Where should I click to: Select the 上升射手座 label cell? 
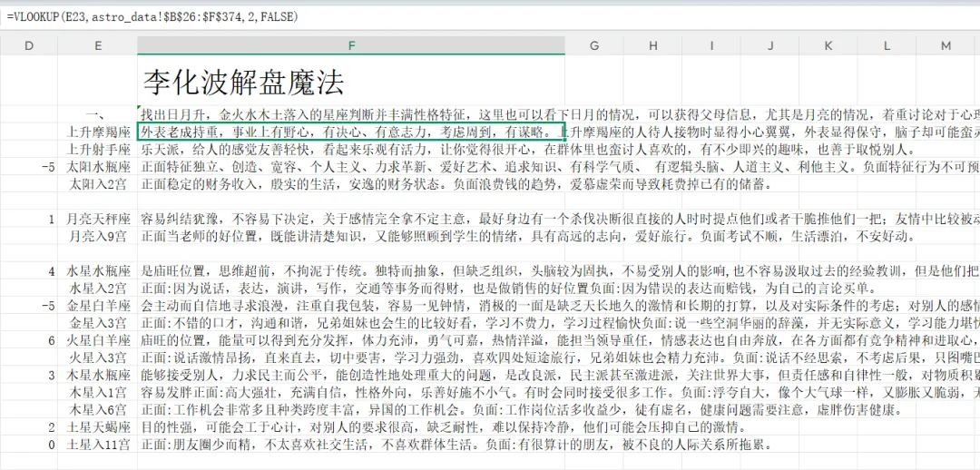click(98, 150)
